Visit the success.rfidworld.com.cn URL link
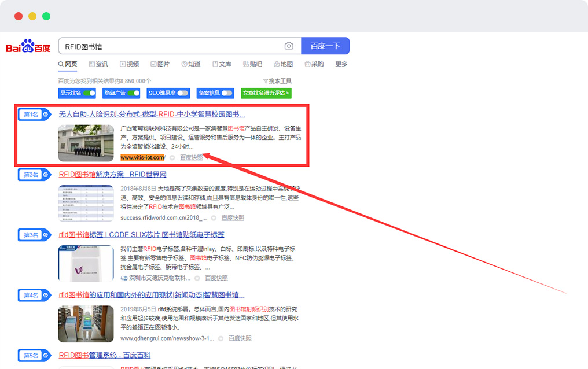Image resolution: width=588 pixels, height=369 pixels. pos(164,218)
